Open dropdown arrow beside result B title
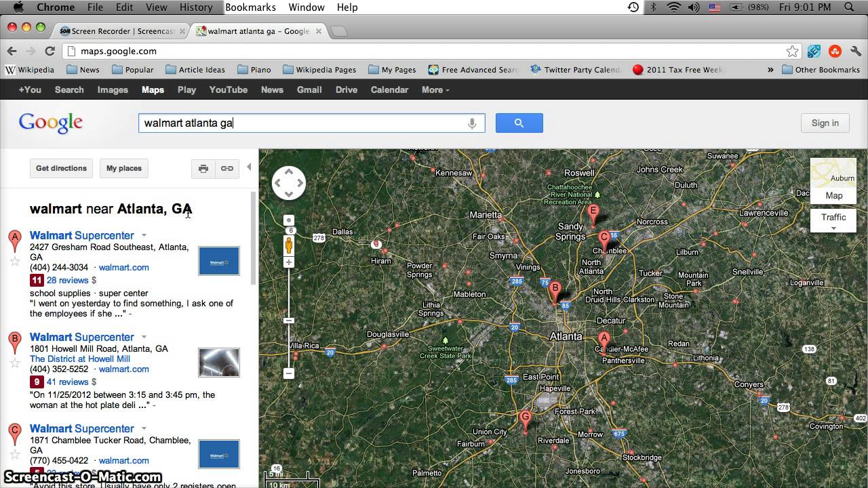Viewport: 868px width, 488px height. tap(144, 338)
